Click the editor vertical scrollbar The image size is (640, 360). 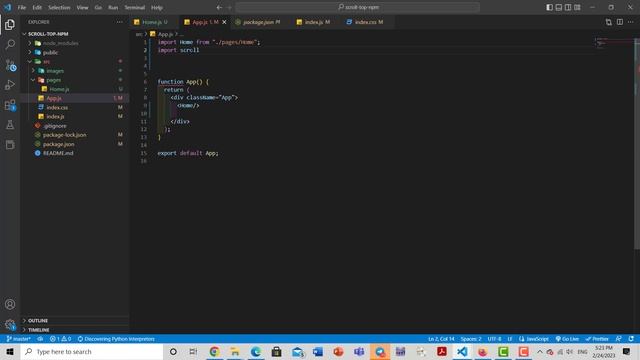click(637, 143)
